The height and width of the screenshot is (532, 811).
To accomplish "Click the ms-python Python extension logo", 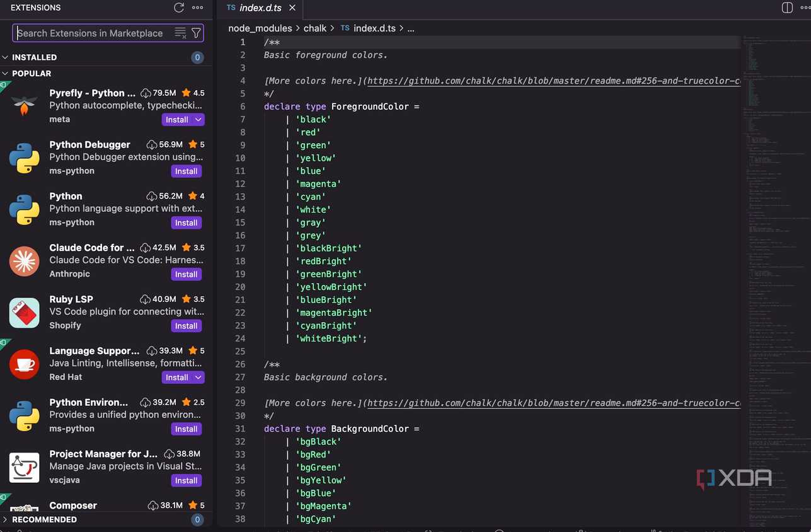I will pos(25,209).
